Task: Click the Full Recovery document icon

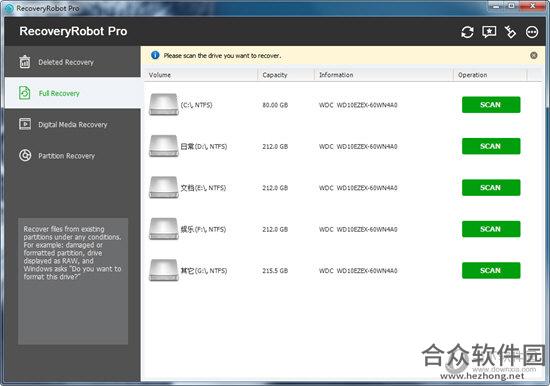Action: point(25,93)
